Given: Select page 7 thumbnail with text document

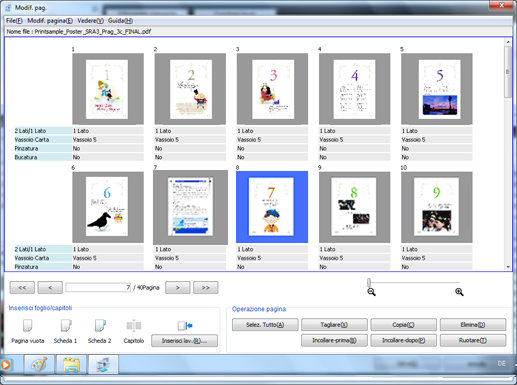Looking at the screenshot, I should [x=190, y=207].
